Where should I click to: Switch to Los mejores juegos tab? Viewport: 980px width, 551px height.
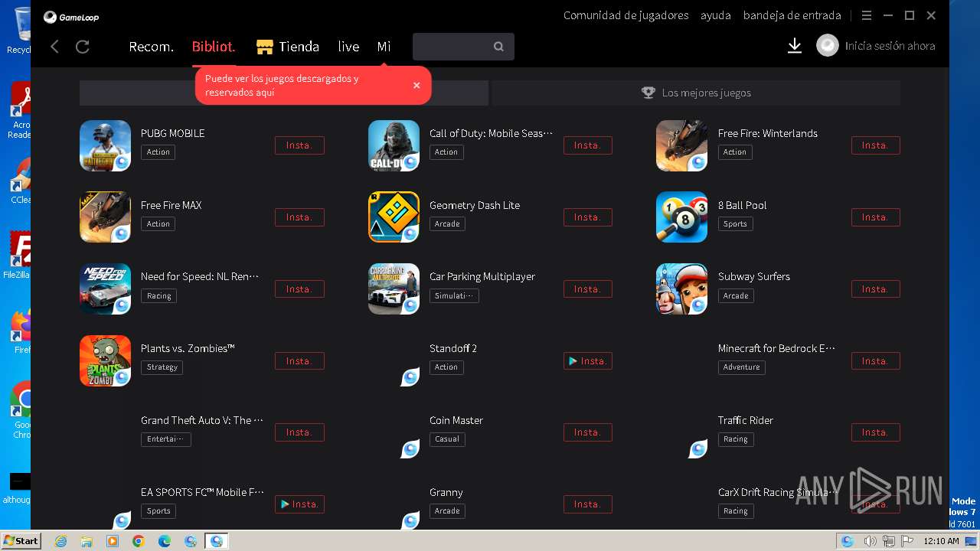click(x=696, y=93)
